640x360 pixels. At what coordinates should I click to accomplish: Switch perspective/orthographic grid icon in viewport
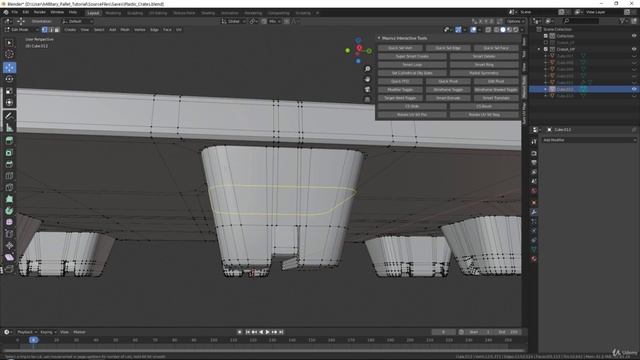[367, 100]
